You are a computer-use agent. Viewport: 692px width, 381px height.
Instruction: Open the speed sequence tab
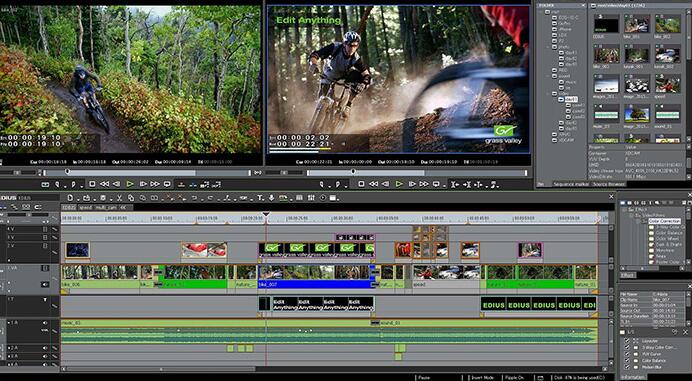pyautogui.click(x=85, y=207)
